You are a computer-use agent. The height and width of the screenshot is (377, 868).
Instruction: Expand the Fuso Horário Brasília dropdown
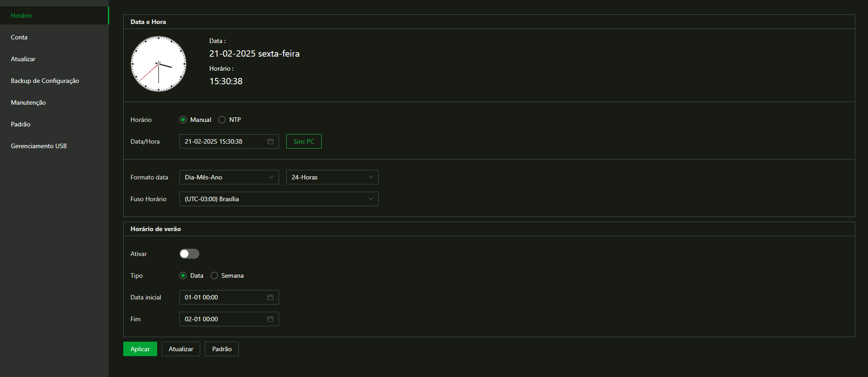tap(279, 199)
